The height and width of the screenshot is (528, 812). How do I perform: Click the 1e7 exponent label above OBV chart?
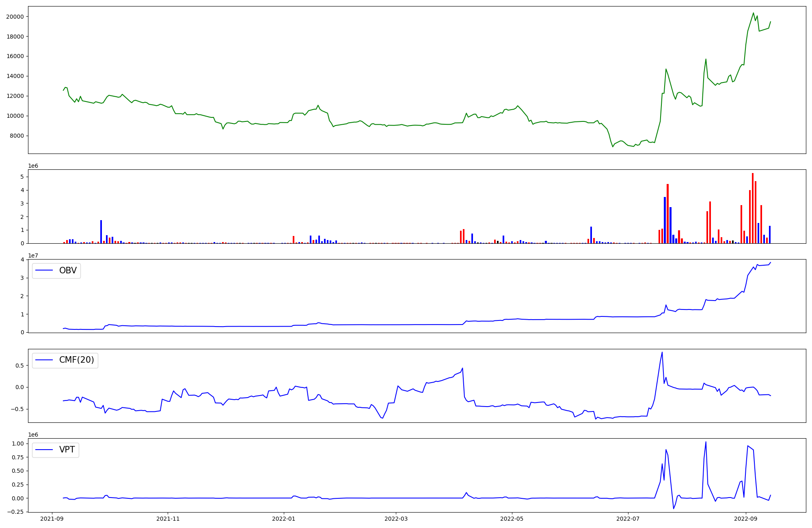(x=33, y=256)
